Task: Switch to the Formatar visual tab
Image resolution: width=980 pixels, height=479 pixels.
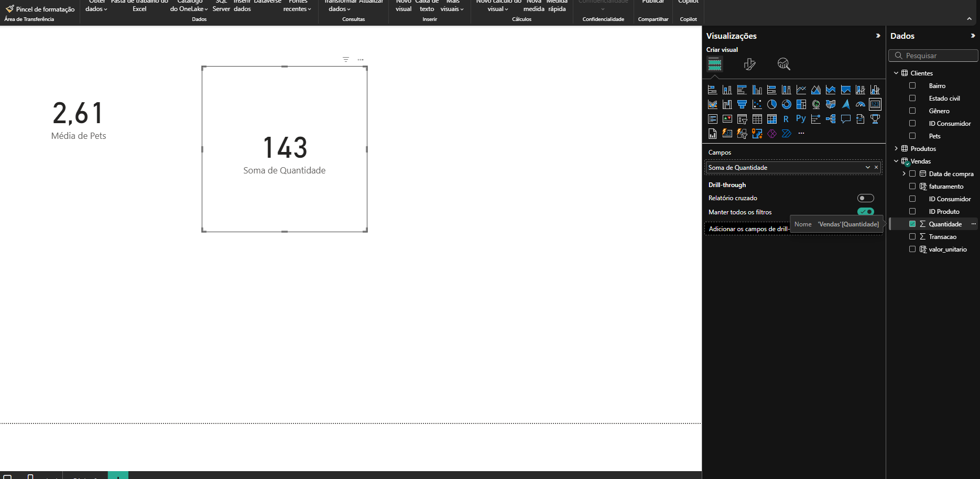Action: [749, 64]
